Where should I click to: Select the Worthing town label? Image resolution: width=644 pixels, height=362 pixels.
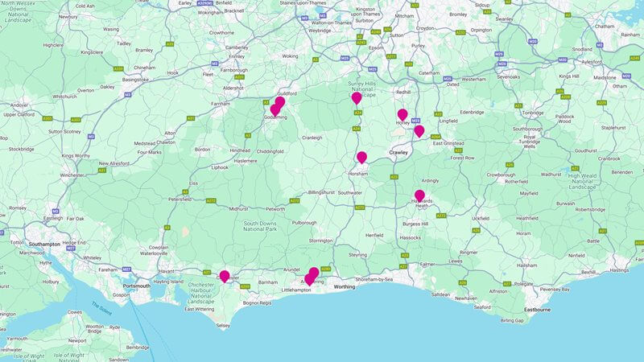click(x=345, y=287)
